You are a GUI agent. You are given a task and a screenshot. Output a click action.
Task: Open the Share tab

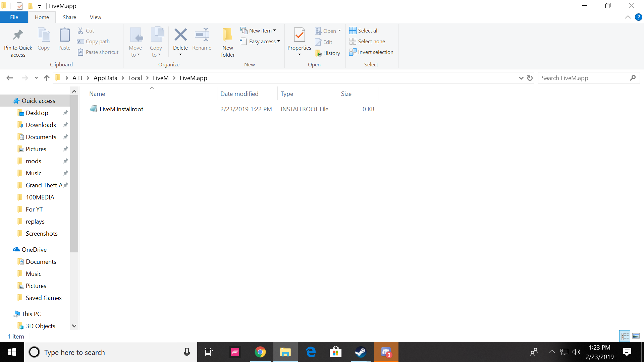click(69, 17)
